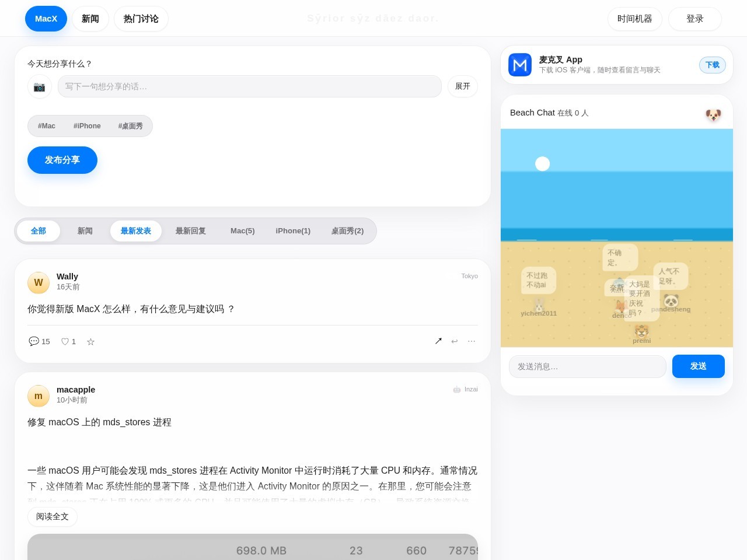Screen dimensions: 747x560
Task: Like Wally's post with the heart icon
Action: click(x=69, y=341)
